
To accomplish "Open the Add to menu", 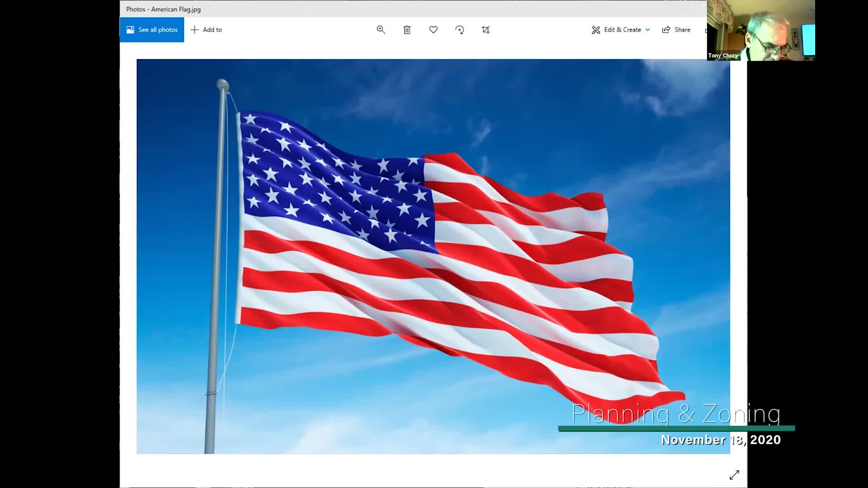I will point(212,30).
